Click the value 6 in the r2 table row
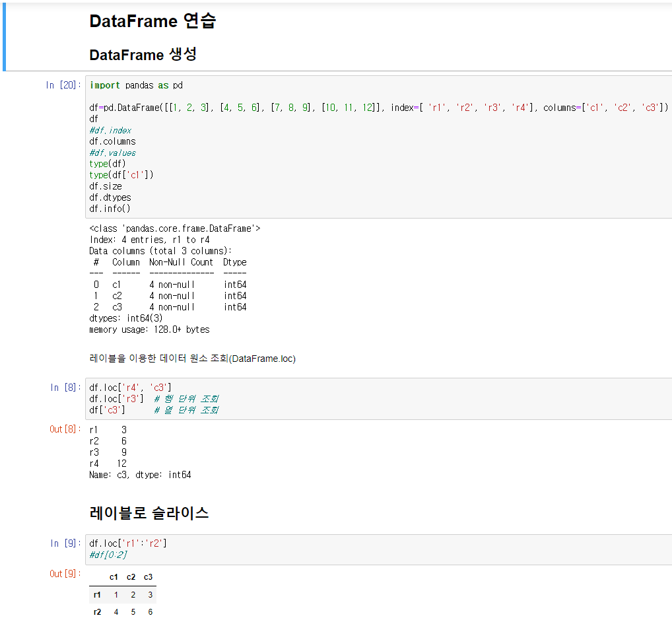The width and height of the screenshot is (672, 626). click(x=150, y=612)
